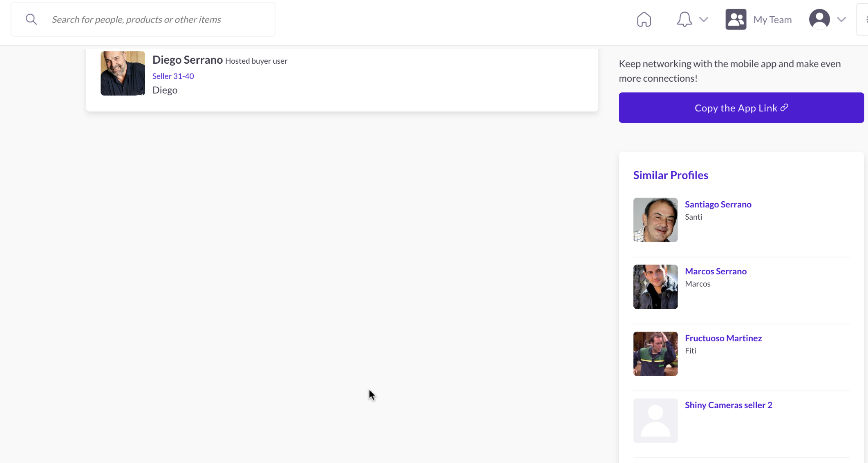Open Diego Serrano's profile photo
The image size is (868, 463).
(x=123, y=73)
